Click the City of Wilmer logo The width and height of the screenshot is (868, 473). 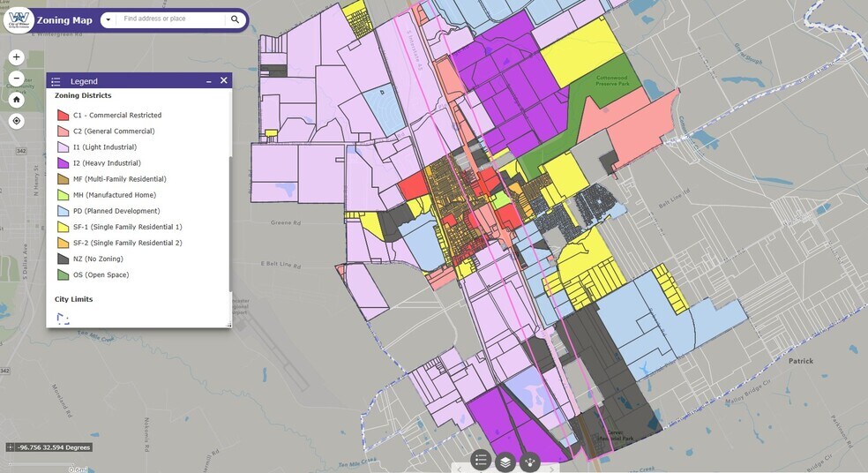pos(19,19)
